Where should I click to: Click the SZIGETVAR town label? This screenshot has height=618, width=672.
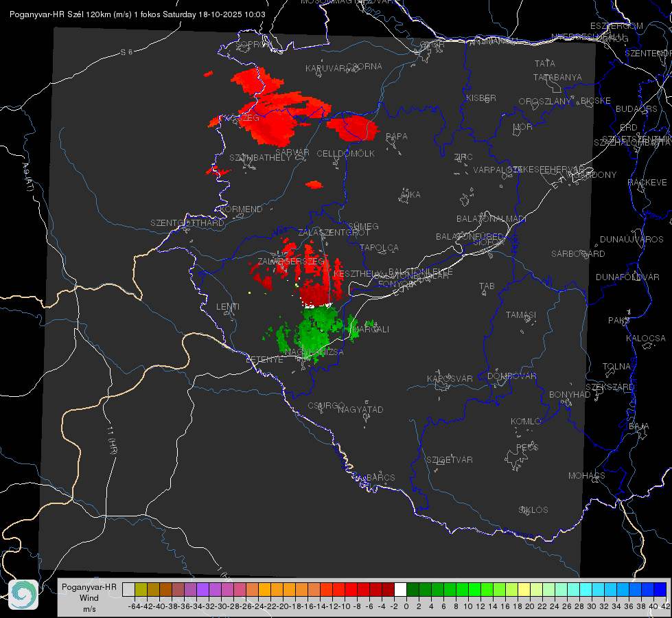(450, 459)
